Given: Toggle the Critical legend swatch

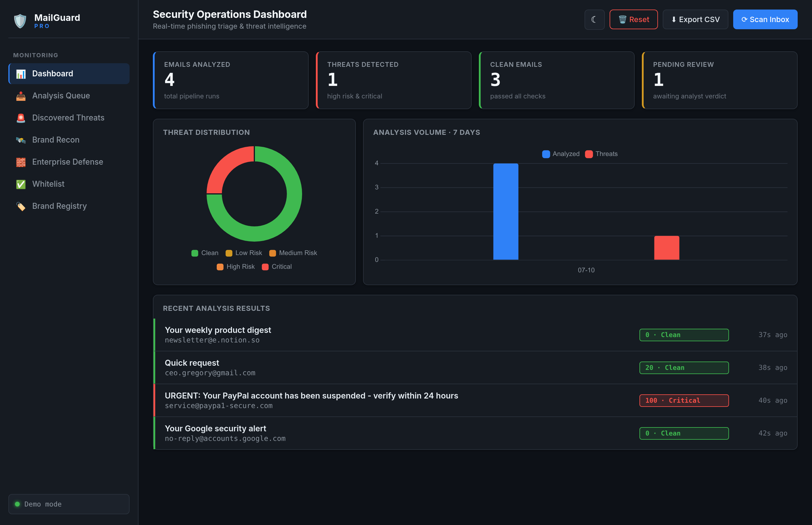Looking at the screenshot, I should point(265,267).
